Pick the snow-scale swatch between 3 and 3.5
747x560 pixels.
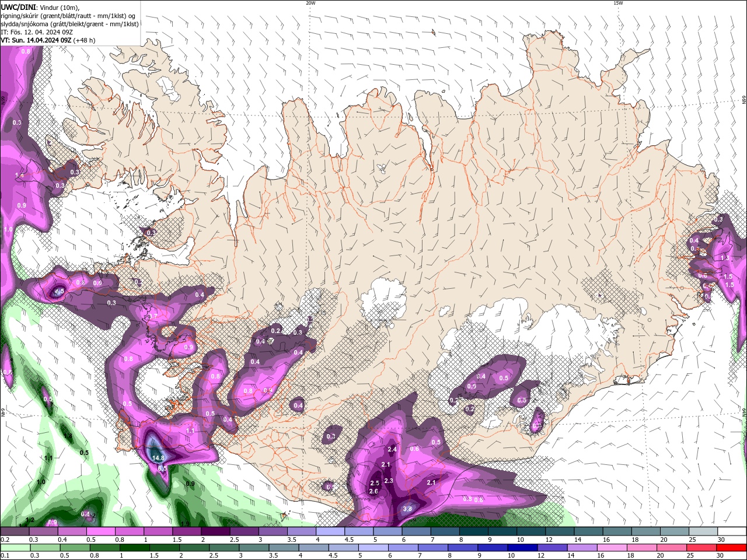click(273, 531)
